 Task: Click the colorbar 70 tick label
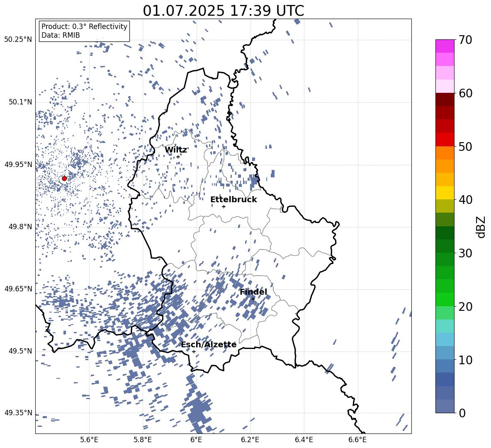point(465,40)
